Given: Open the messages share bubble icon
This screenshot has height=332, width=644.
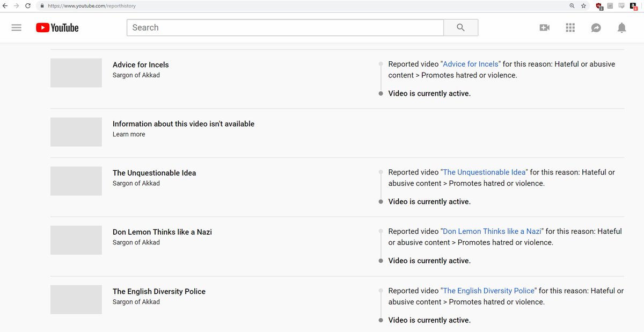Looking at the screenshot, I should (x=596, y=27).
